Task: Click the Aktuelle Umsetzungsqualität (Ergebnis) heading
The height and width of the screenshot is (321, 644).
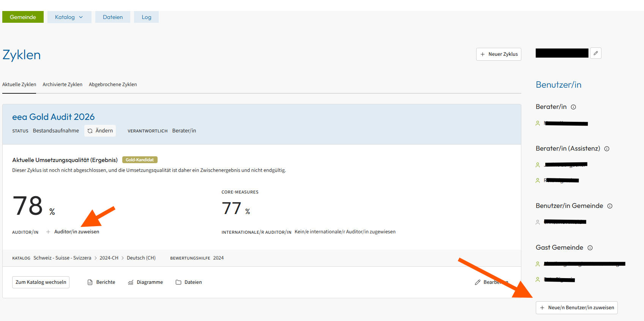Action: pos(65,160)
